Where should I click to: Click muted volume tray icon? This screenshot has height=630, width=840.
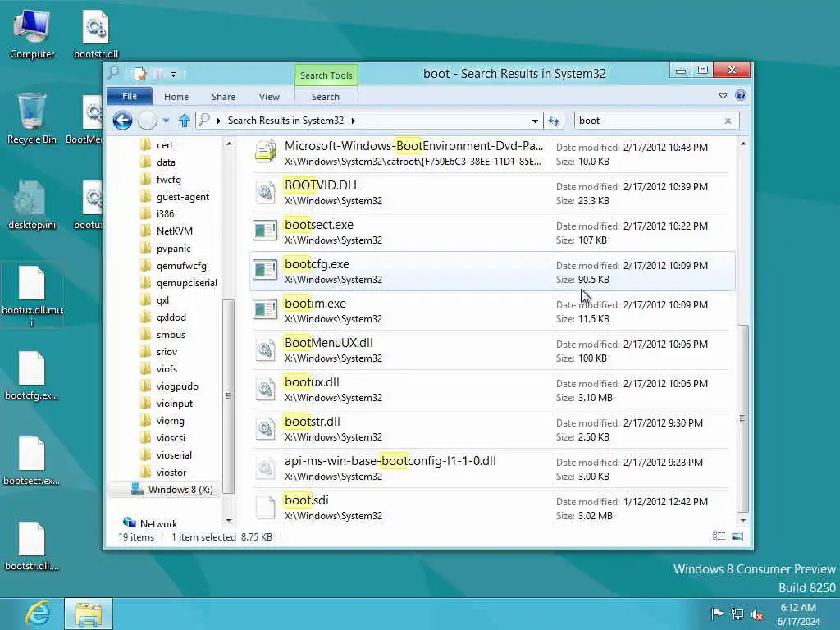(x=757, y=614)
